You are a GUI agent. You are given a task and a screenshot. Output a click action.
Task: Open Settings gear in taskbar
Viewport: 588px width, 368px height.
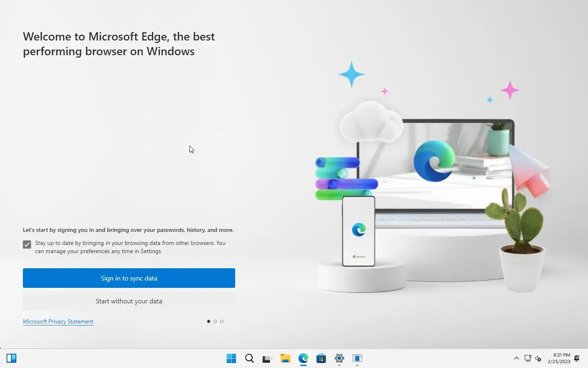tap(339, 359)
